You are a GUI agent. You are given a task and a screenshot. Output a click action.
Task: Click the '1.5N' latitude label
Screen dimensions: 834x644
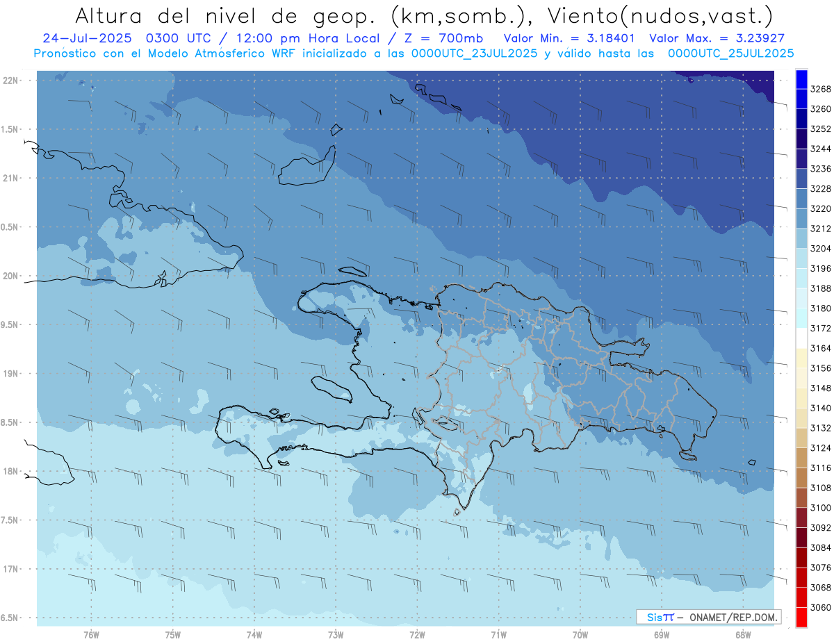(x=10, y=129)
